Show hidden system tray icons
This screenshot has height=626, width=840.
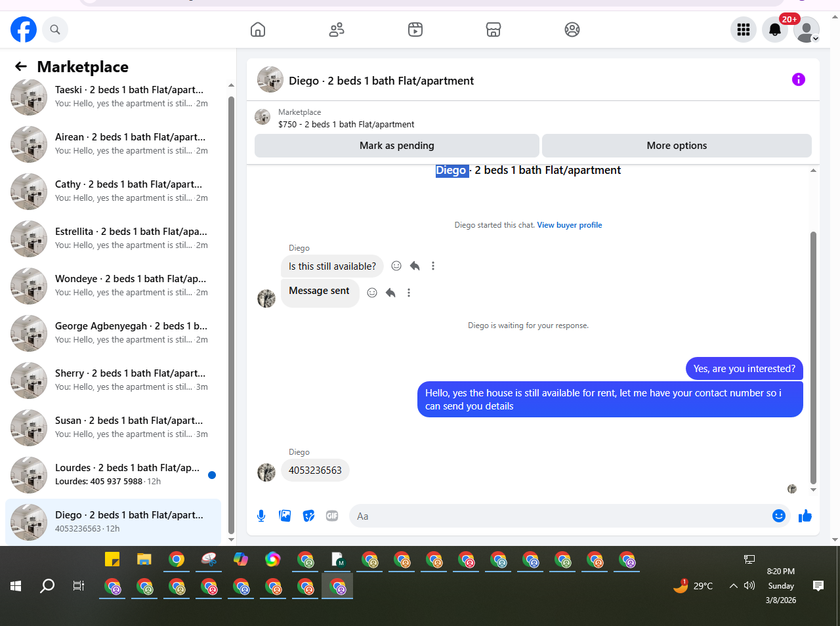(734, 586)
